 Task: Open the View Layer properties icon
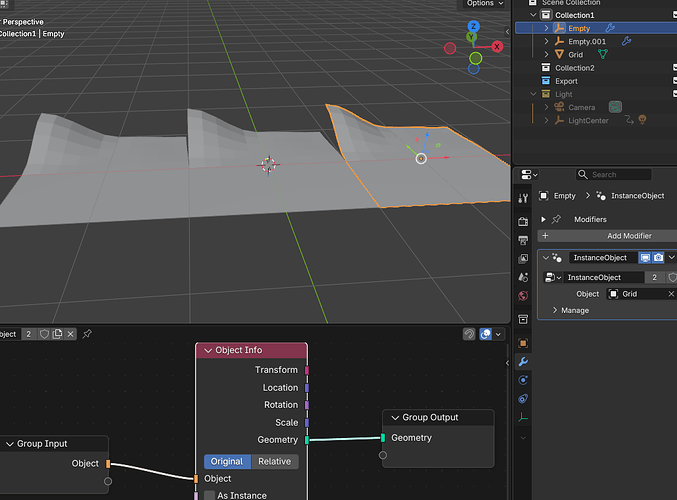[523, 259]
